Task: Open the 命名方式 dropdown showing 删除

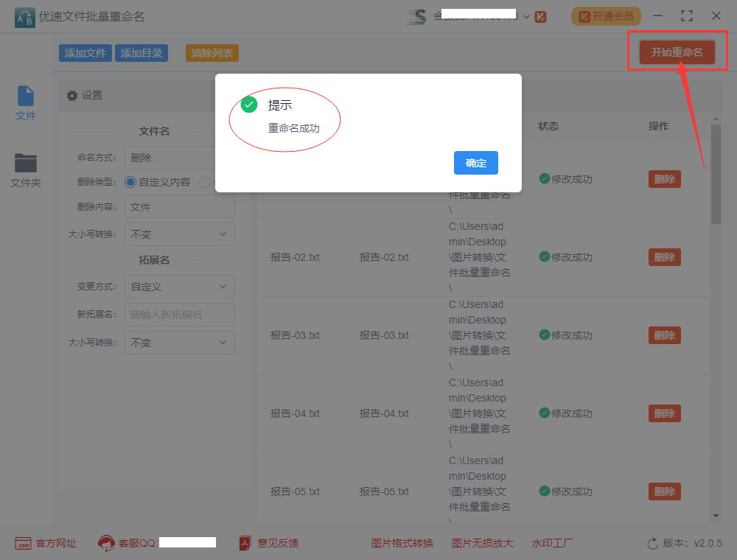Action: (x=179, y=157)
